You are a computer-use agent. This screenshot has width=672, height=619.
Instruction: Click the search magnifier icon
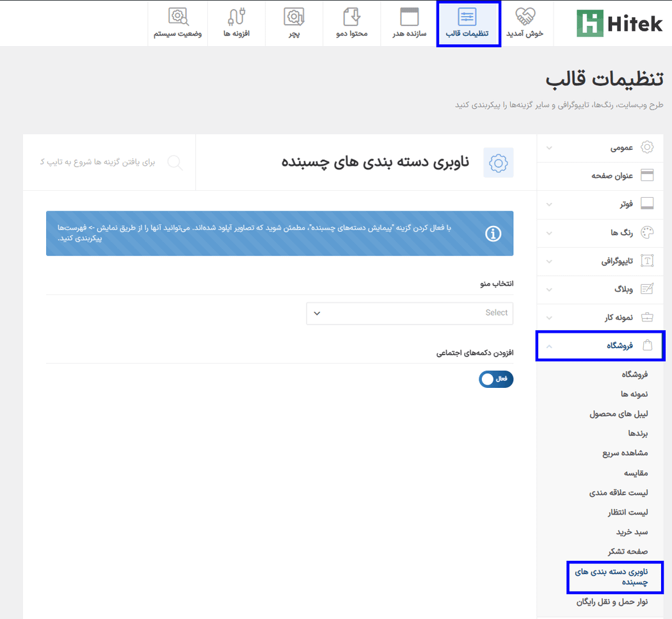(x=175, y=163)
